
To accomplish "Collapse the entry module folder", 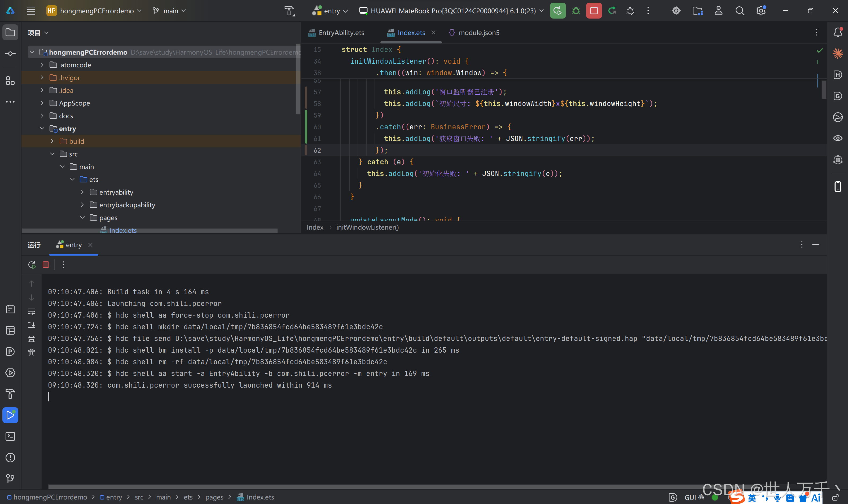I will tap(42, 128).
